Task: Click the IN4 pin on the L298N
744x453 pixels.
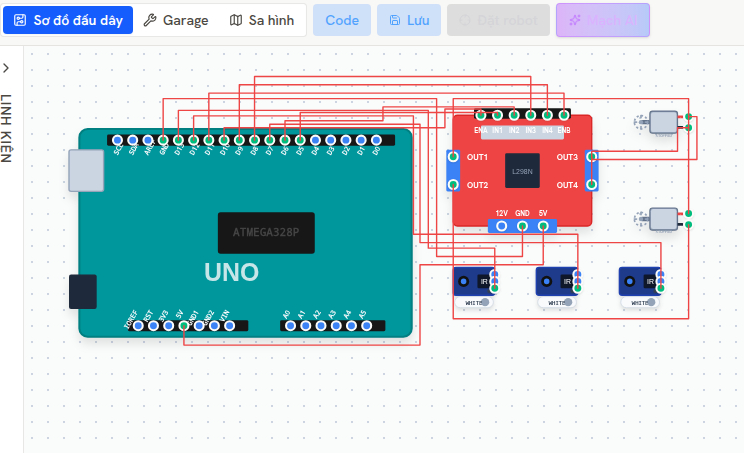Action: click(x=547, y=115)
